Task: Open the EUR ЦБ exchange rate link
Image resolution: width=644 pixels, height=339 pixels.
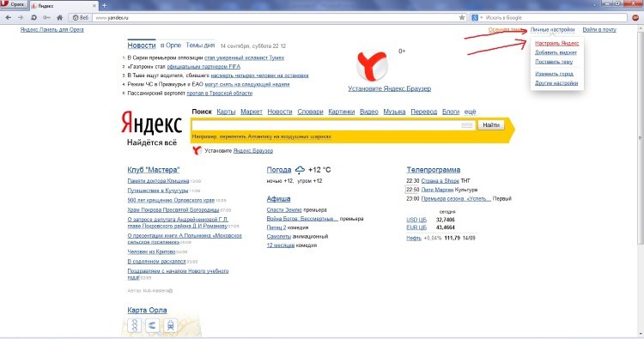Action: pyautogui.click(x=416, y=227)
